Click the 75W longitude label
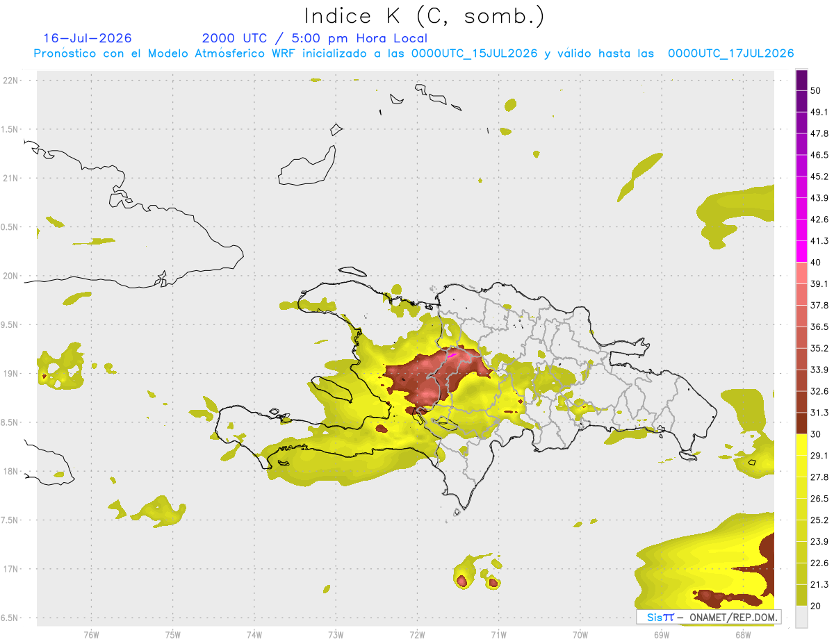Screen dimensions: 834x644 point(173,634)
